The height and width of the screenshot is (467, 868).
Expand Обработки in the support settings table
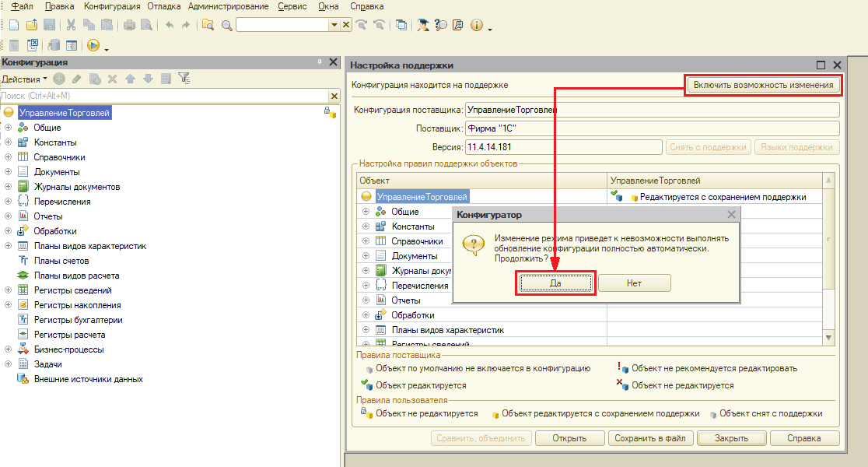(366, 314)
